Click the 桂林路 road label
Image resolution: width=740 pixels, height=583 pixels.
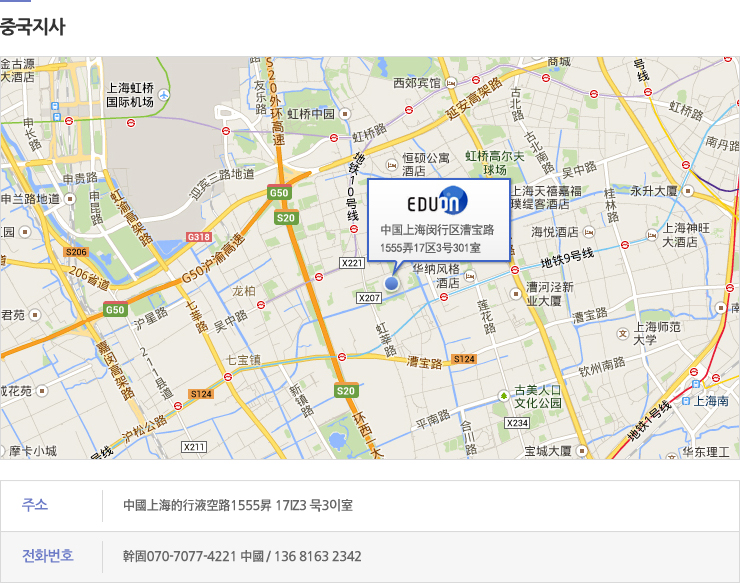pos(611,205)
